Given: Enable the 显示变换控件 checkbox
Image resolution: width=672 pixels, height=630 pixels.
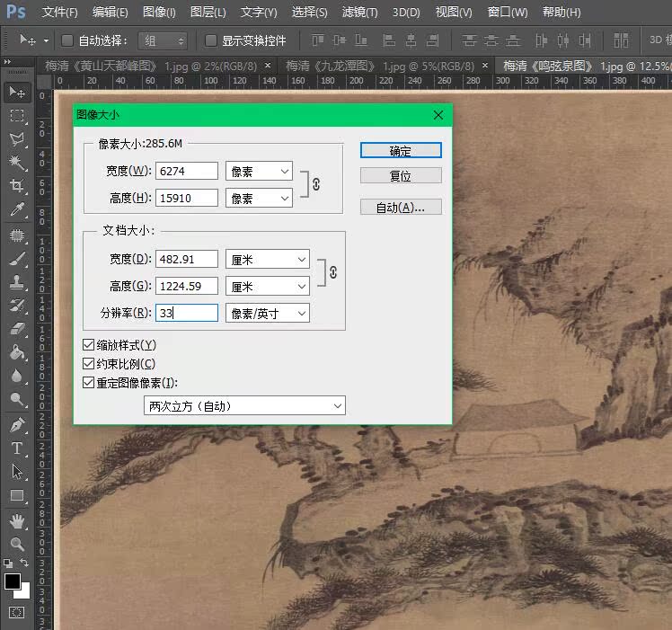Looking at the screenshot, I should click(x=210, y=40).
